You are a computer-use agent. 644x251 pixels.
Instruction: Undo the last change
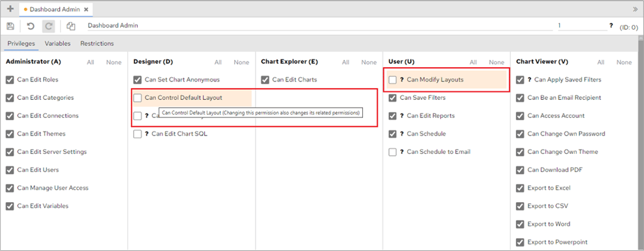coord(31,26)
